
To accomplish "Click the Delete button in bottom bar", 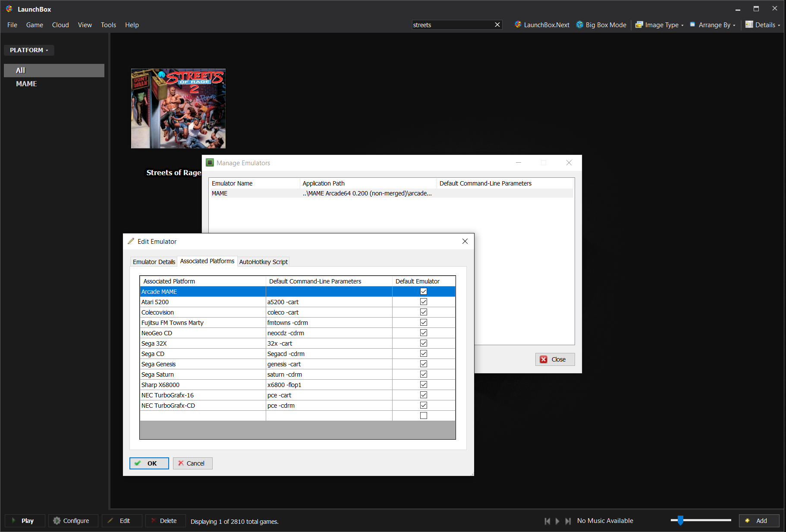I will tap(166, 521).
